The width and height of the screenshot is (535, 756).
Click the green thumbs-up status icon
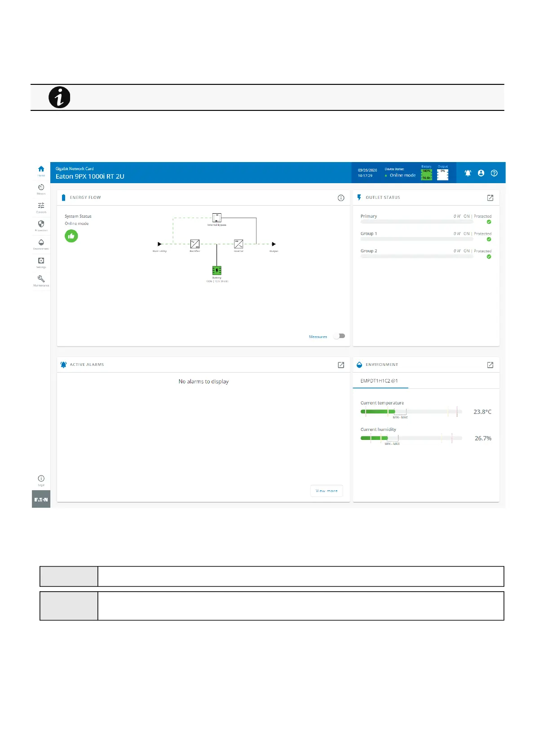coord(71,236)
